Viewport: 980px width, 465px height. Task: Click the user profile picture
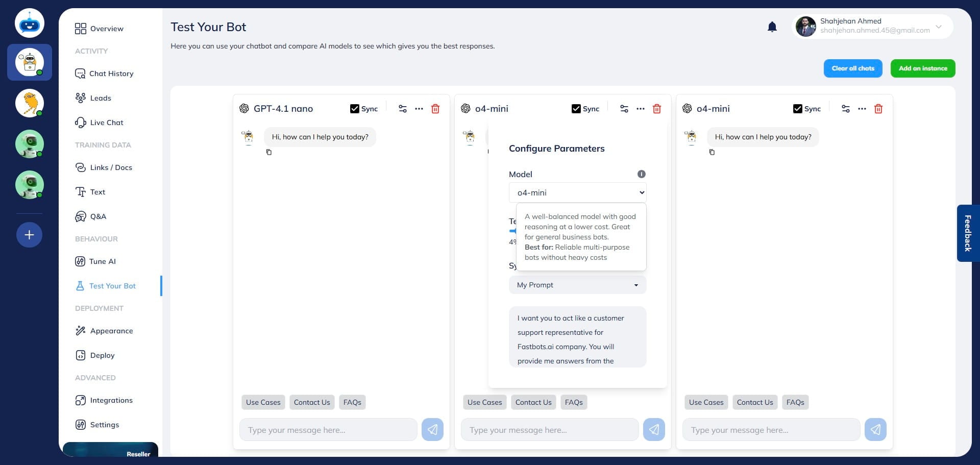(806, 27)
